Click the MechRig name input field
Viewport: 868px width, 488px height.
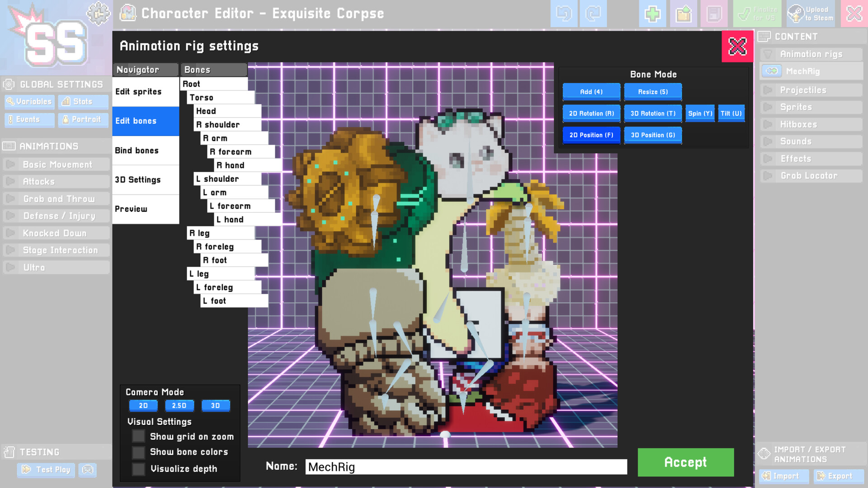point(466,467)
